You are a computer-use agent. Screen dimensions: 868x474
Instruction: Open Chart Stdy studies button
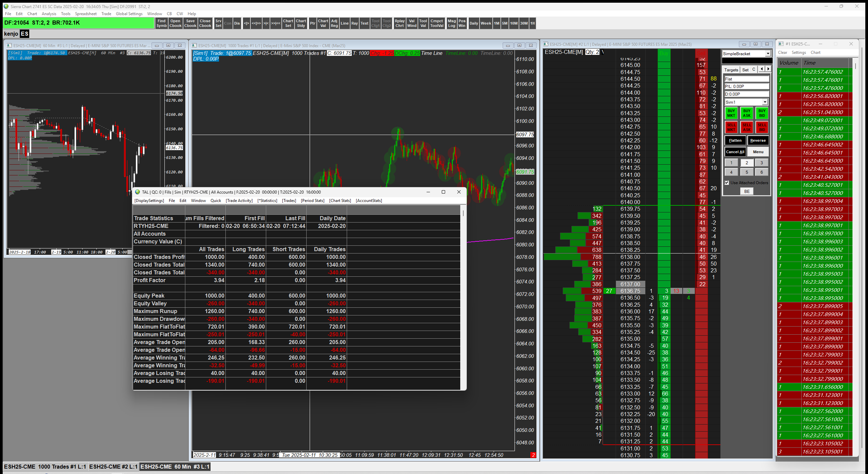(301, 23)
